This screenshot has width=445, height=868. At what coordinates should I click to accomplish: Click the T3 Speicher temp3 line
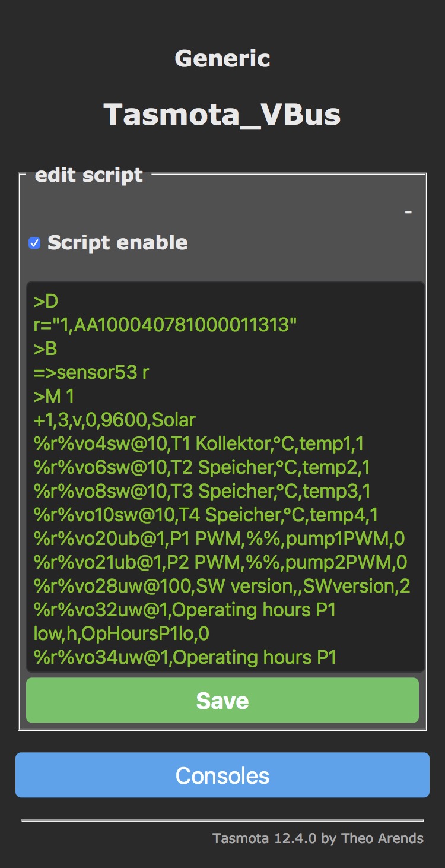pyautogui.click(x=202, y=492)
